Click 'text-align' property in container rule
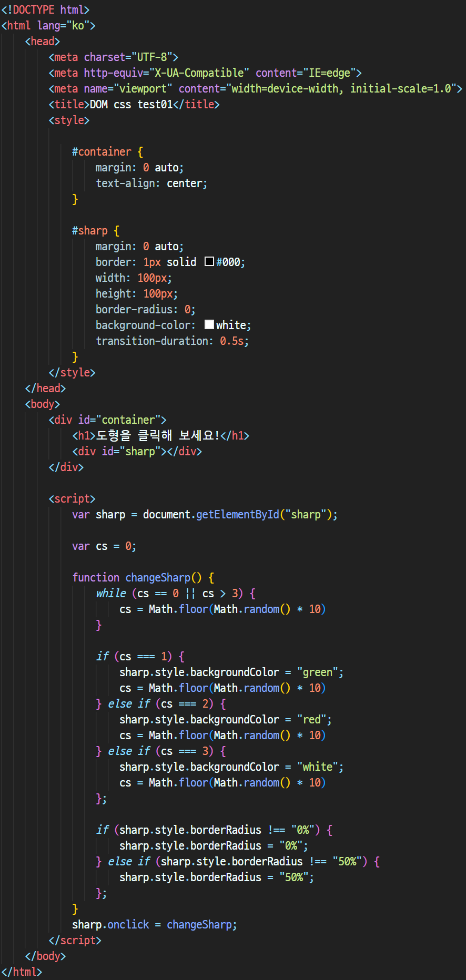 pyautogui.click(x=125, y=183)
